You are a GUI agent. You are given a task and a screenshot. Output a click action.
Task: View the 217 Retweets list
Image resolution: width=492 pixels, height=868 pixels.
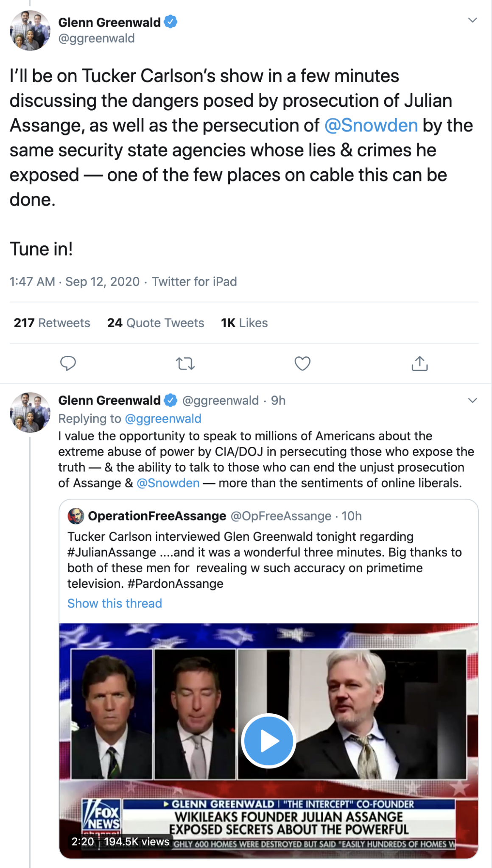tap(52, 323)
